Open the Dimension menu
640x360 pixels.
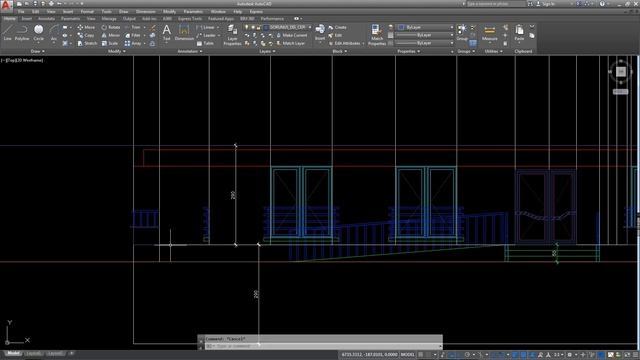click(145, 12)
